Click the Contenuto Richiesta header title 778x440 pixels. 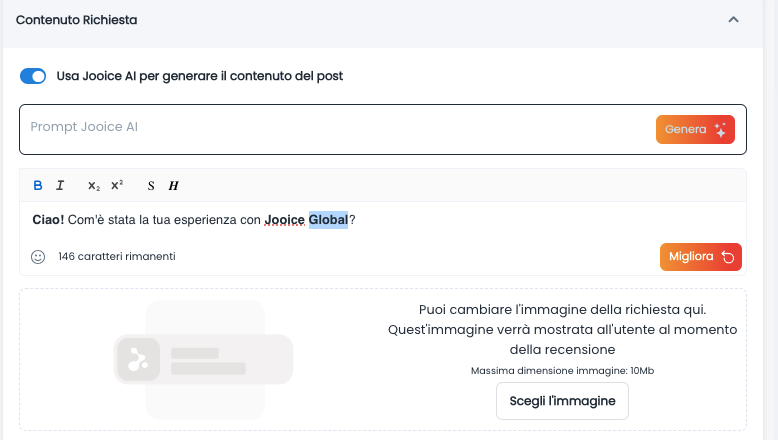click(x=77, y=20)
